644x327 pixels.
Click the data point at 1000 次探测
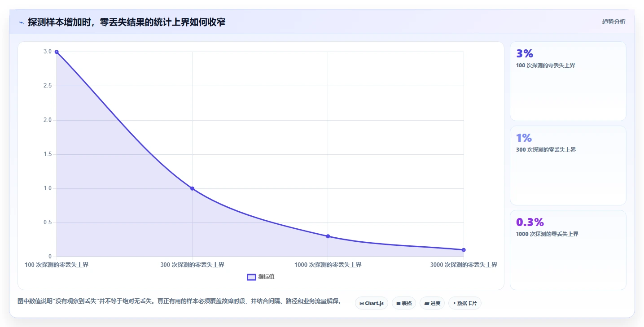[x=328, y=236]
